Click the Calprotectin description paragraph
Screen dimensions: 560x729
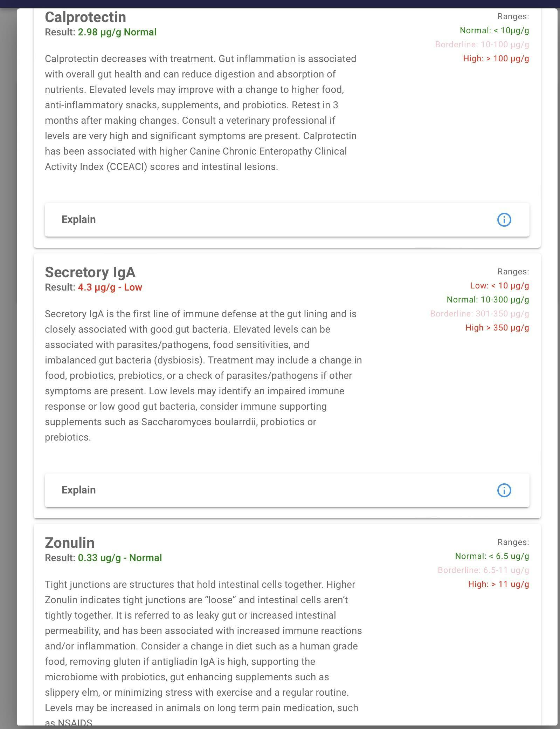point(201,113)
